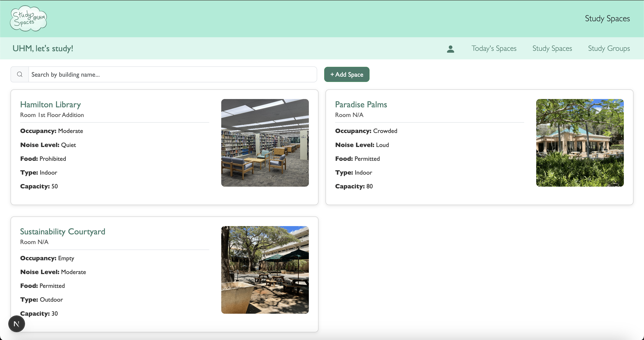Open Today's Spaces in navigation
This screenshot has width=644, height=340.
(494, 48)
